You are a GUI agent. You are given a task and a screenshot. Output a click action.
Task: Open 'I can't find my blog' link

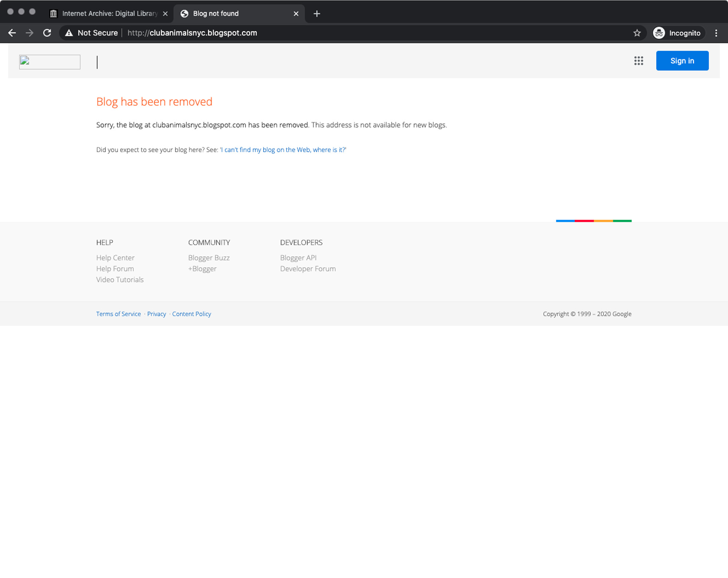pyautogui.click(x=283, y=150)
